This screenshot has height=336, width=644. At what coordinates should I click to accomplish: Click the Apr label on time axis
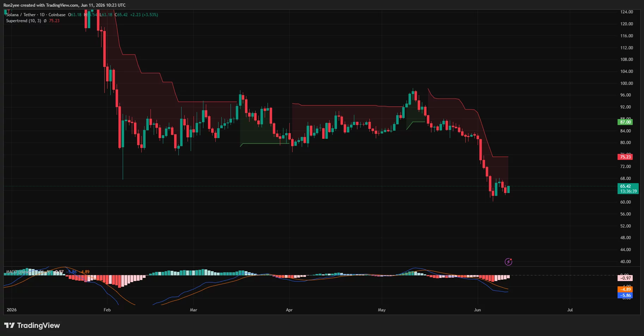(289, 310)
